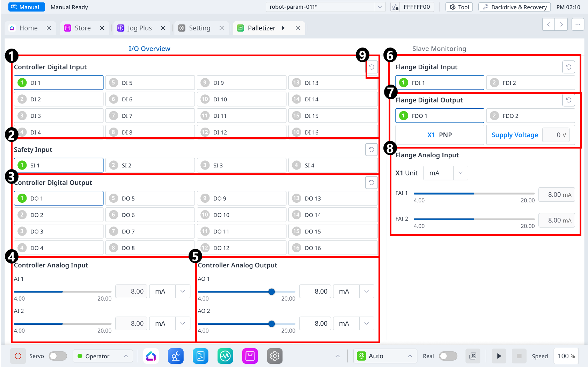Screen dimensions: 588x367
Task: Toggle the Servo switch
Action: pos(58,356)
